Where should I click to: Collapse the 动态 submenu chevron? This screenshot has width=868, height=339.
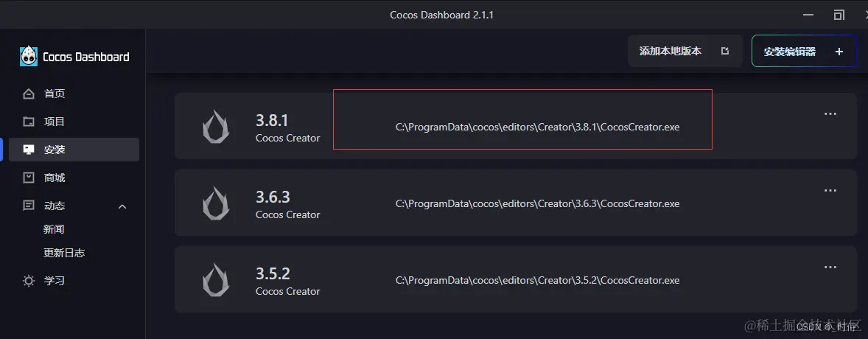123,206
